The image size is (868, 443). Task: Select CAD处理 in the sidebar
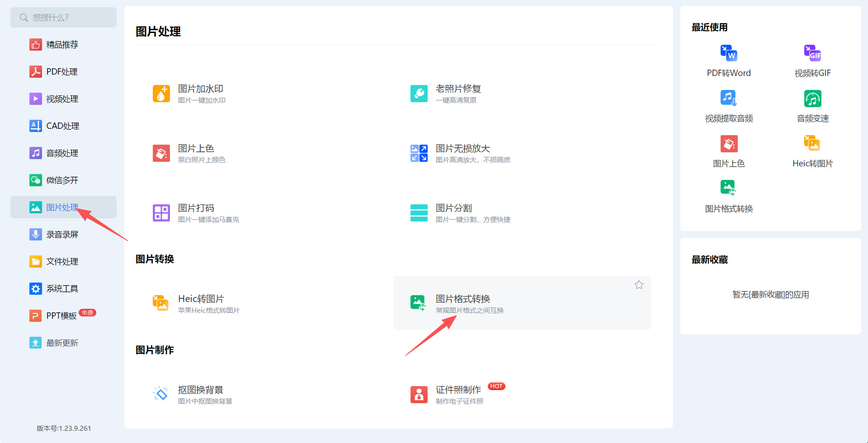click(x=63, y=126)
